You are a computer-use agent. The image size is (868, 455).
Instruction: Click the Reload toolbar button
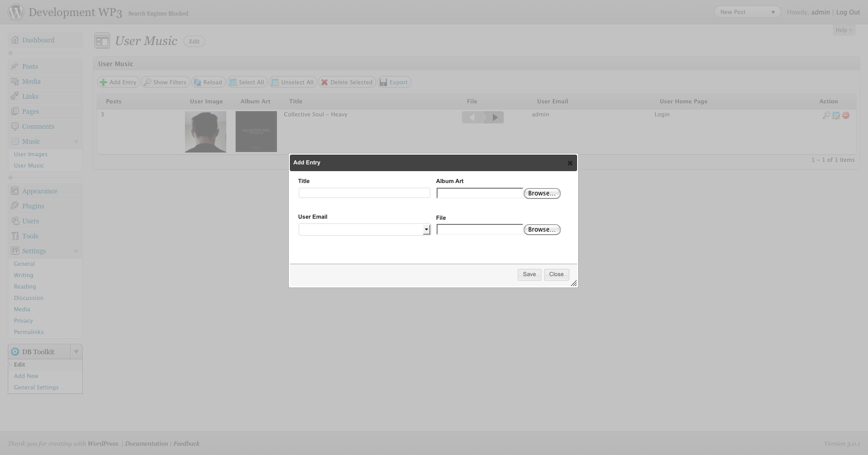click(208, 82)
